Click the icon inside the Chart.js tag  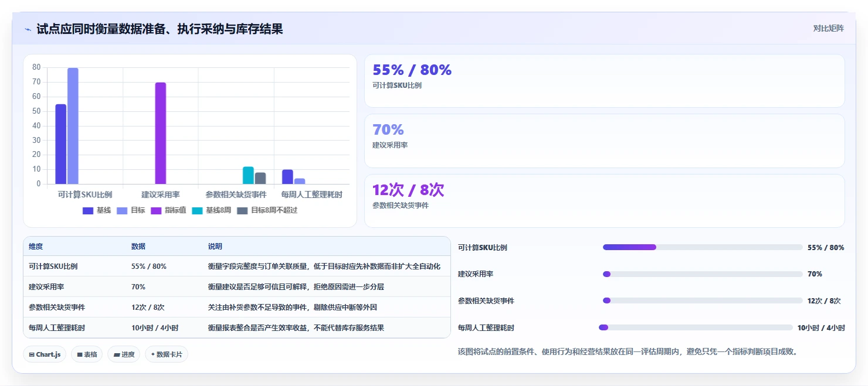coord(32,354)
